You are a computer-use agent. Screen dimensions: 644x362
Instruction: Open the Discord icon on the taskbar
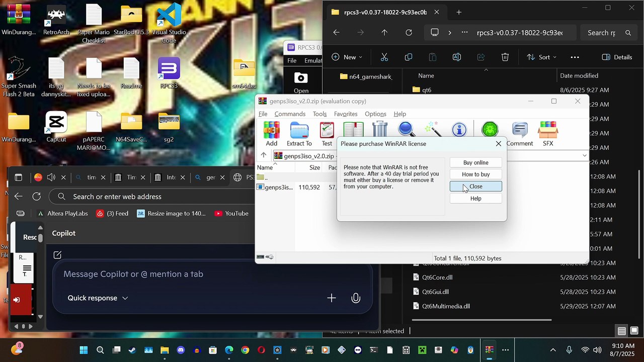[x=181, y=350]
